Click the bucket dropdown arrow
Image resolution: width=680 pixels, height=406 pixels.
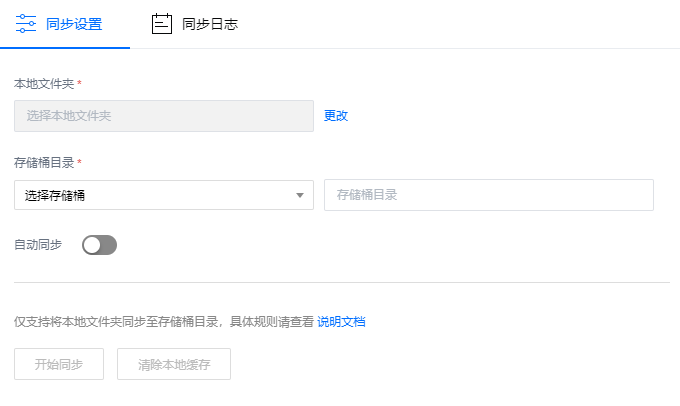point(299,196)
